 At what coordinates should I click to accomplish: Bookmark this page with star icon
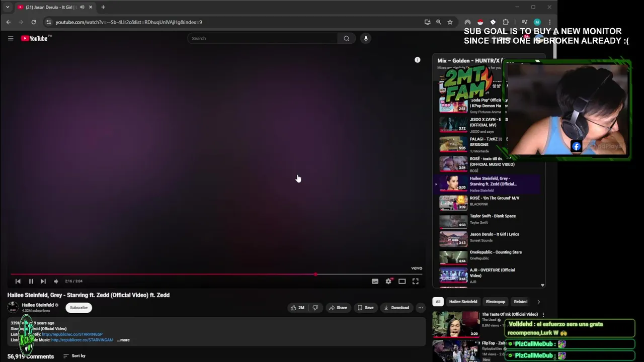click(x=450, y=22)
